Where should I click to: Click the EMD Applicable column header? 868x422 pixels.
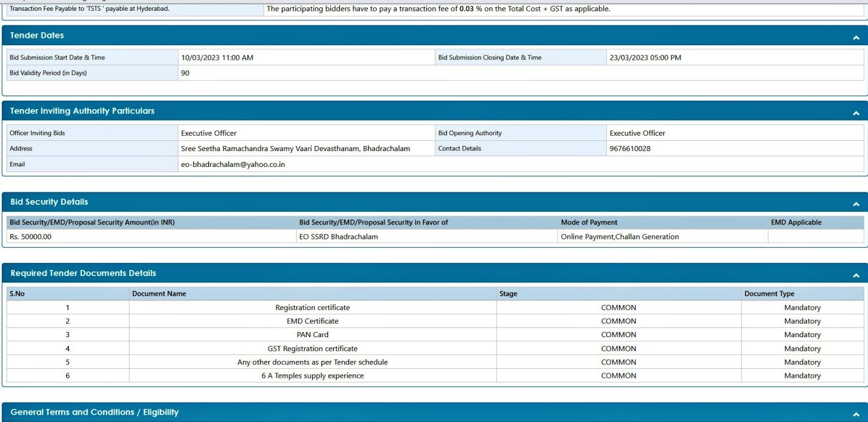click(x=797, y=222)
